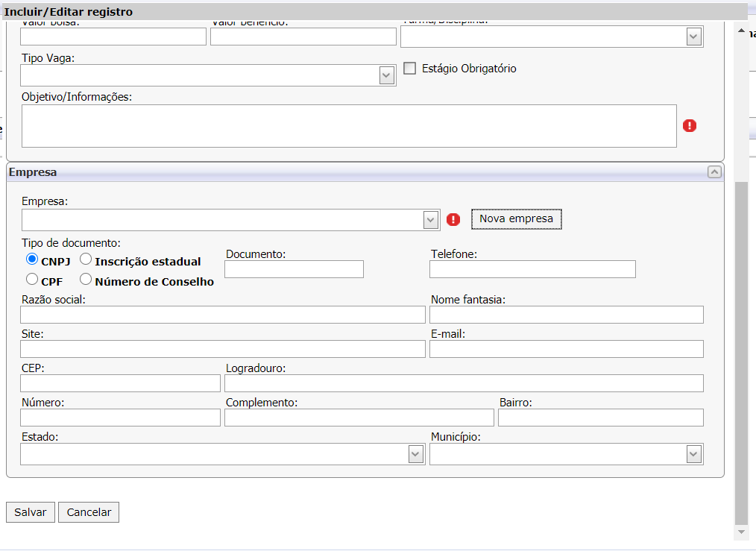The width and height of the screenshot is (756, 554).
Task: Click the Complemento input field
Action: pyautogui.click(x=359, y=418)
